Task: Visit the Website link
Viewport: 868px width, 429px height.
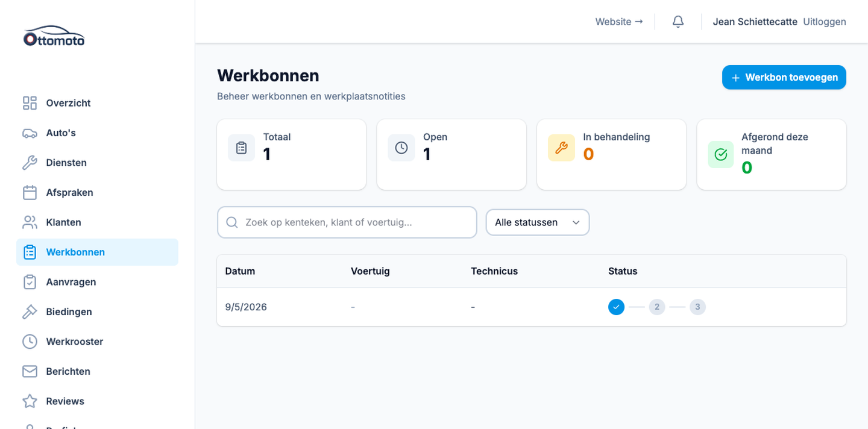Action: click(619, 22)
